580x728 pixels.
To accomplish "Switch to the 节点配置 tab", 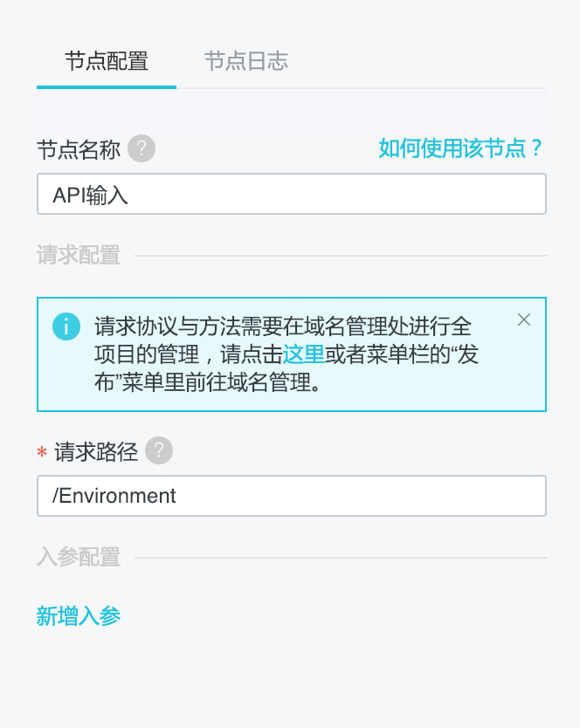I will [107, 61].
